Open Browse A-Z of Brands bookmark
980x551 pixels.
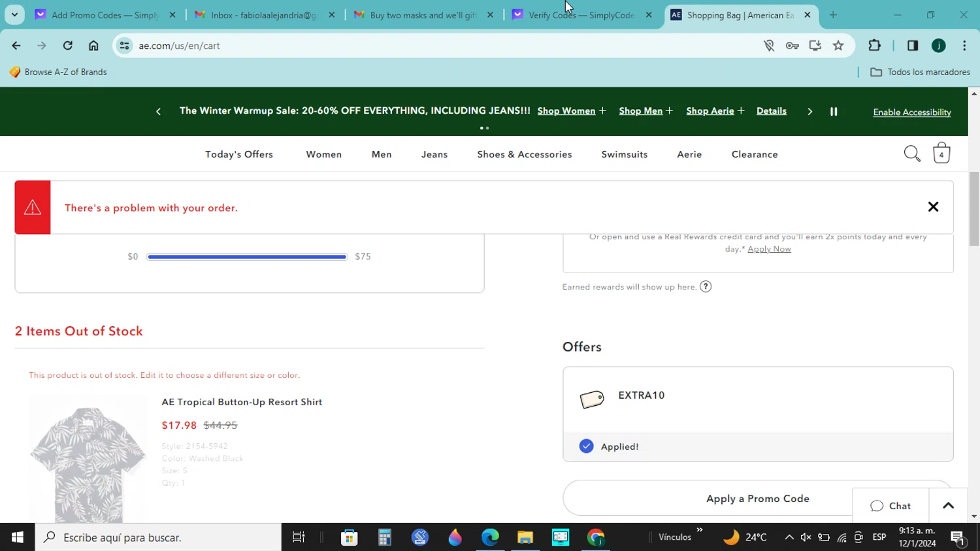[58, 72]
